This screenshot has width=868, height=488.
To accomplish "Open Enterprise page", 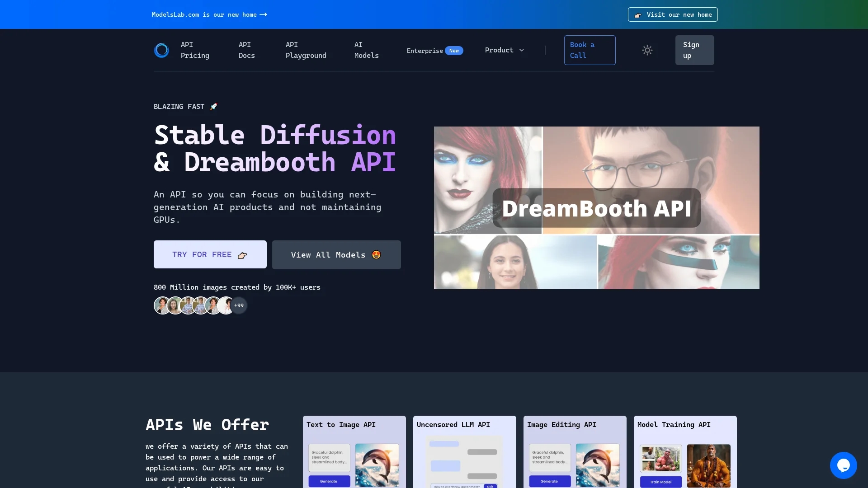I will 425,51.
